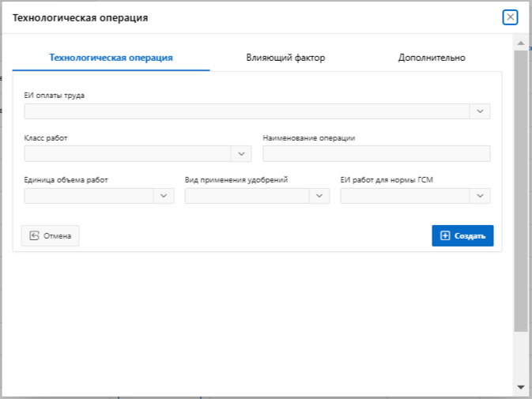Click the scrollbar up arrow

[x=520, y=43]
